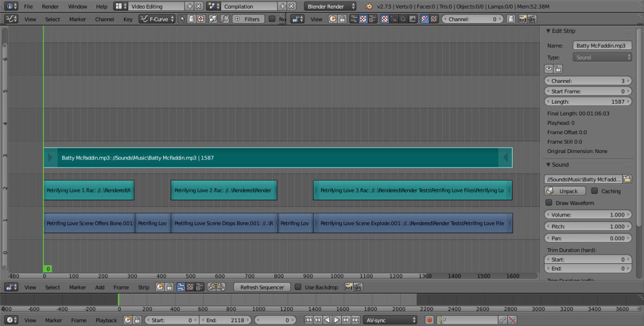Open the Playback menu in timeline
Screen dimensions: 644x326
pos(106,320)
